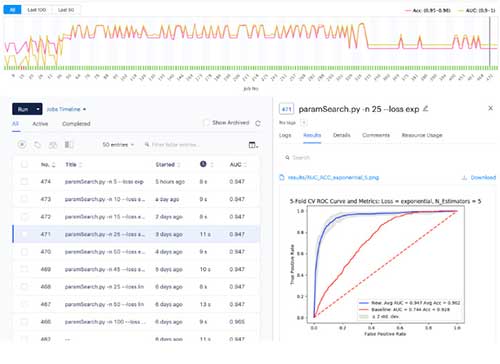Refresh the jobs list with reload icon
The width and height of the screenshot is (500, 364).
pyautogui.click(x=258, y=123)
